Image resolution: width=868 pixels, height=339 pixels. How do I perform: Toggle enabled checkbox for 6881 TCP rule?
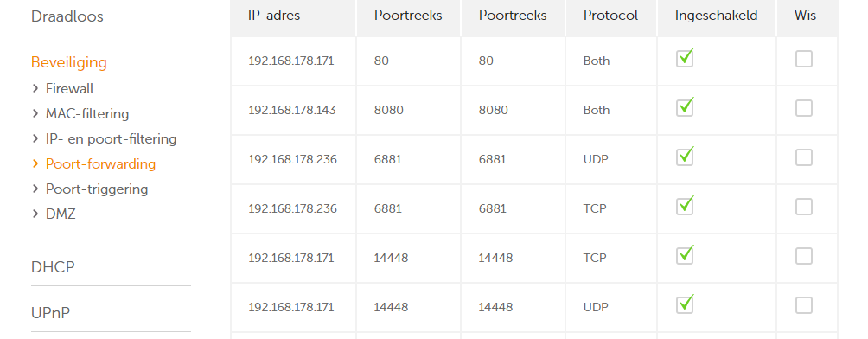[685, 207]
